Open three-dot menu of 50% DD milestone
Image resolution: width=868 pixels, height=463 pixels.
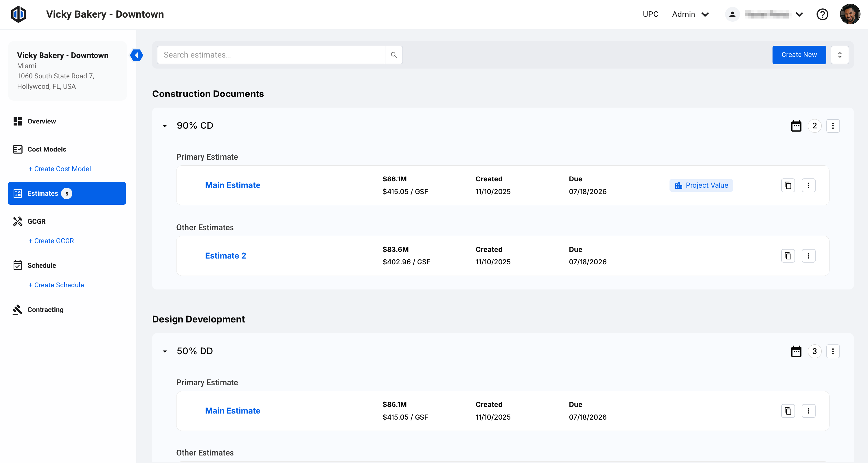coord(833,352)
